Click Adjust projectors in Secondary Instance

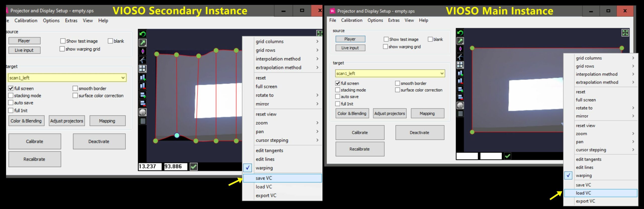click(67, 121)
